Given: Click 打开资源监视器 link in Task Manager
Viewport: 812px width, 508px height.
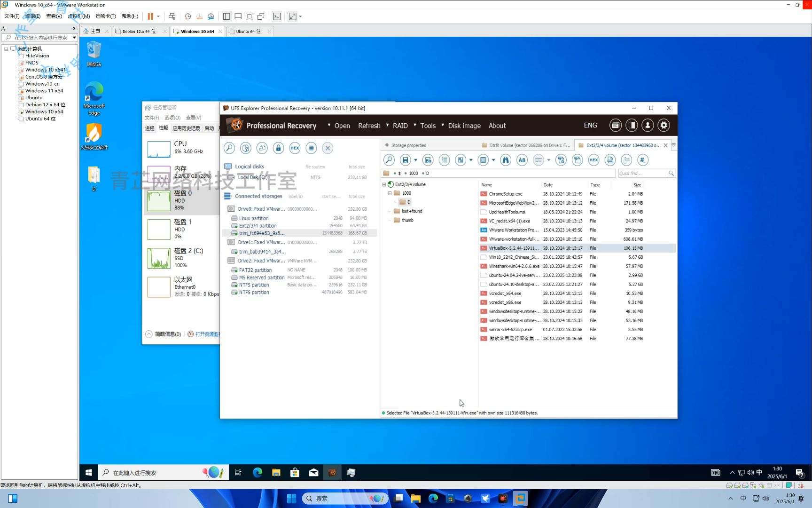Looking at the screenshot, I should pos(207,334).
